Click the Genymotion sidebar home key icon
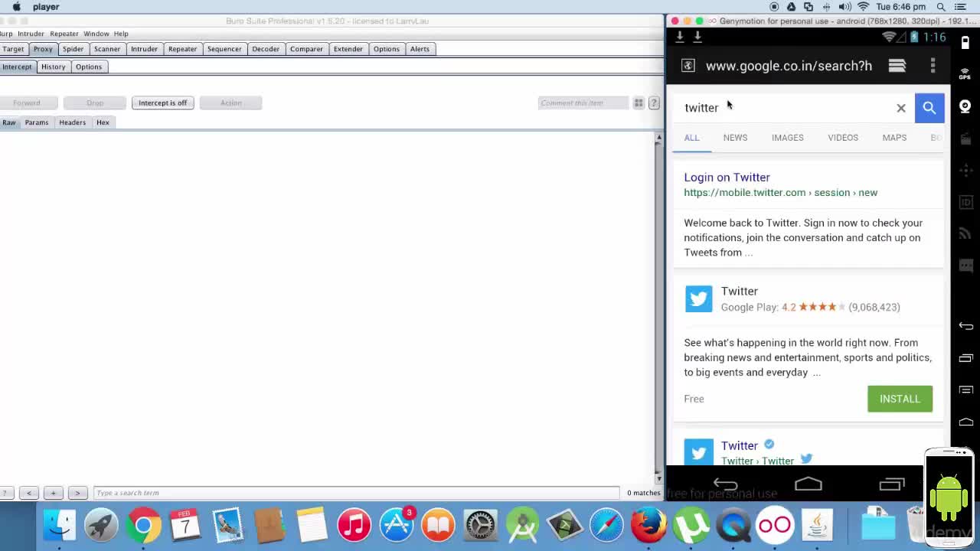 coord(966,422)
